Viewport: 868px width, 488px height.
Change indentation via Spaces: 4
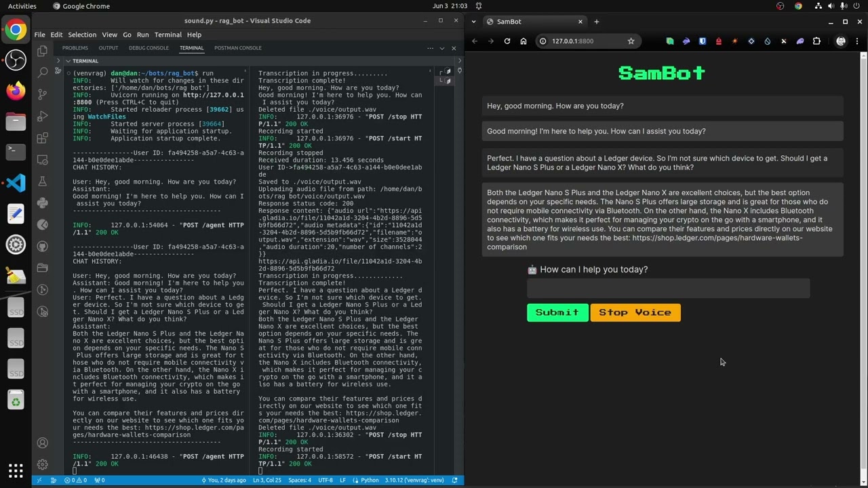pyautogui.click(x=299, y=480)
